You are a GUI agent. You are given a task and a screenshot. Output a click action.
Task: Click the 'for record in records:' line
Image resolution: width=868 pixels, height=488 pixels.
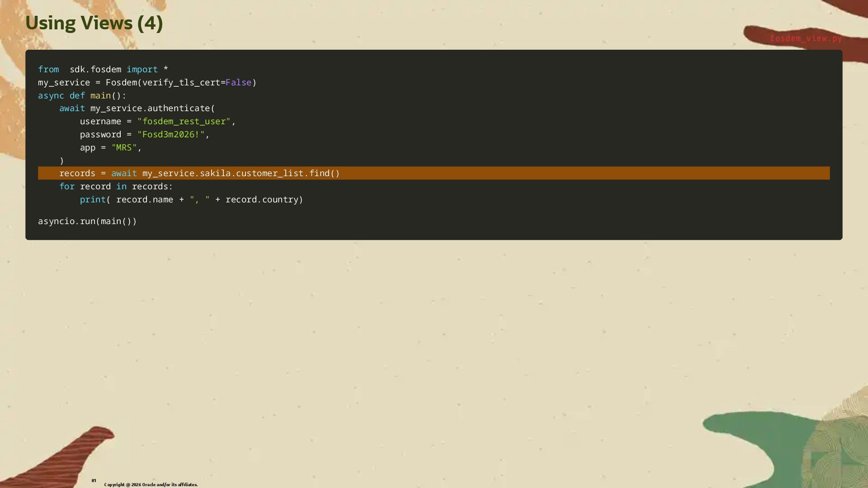tap(116, 187)
